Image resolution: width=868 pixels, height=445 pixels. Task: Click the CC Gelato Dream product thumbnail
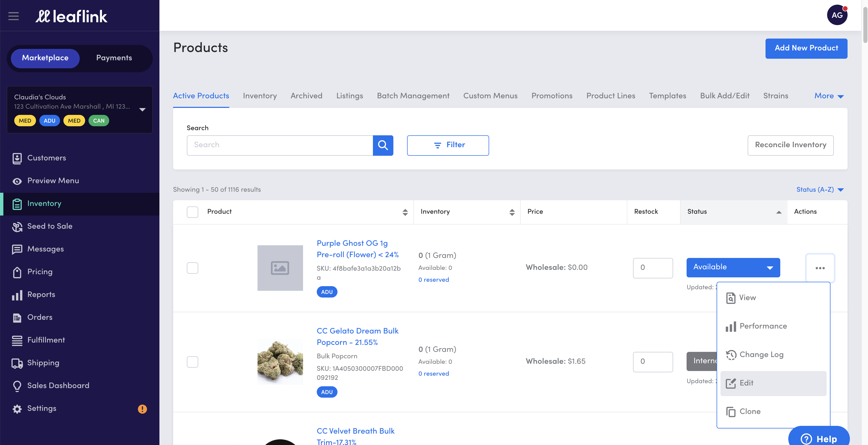280,362
